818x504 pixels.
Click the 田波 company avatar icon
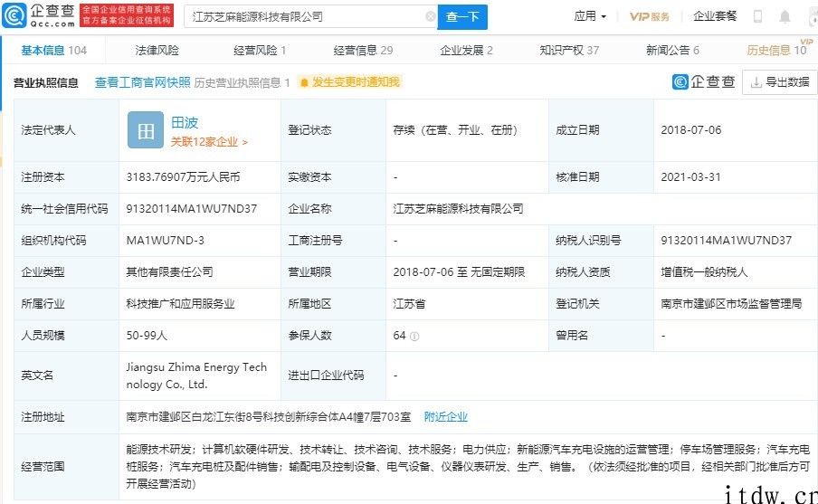tap(146, 130)
